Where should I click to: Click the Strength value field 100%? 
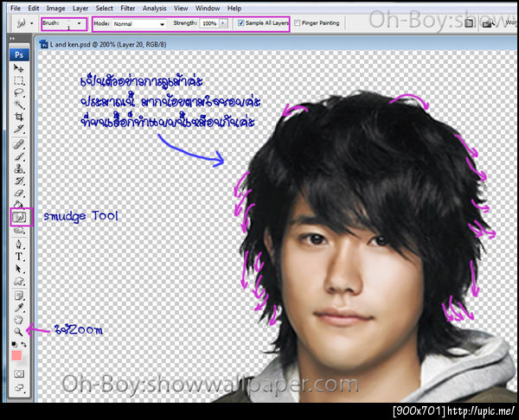click(209, 23)
